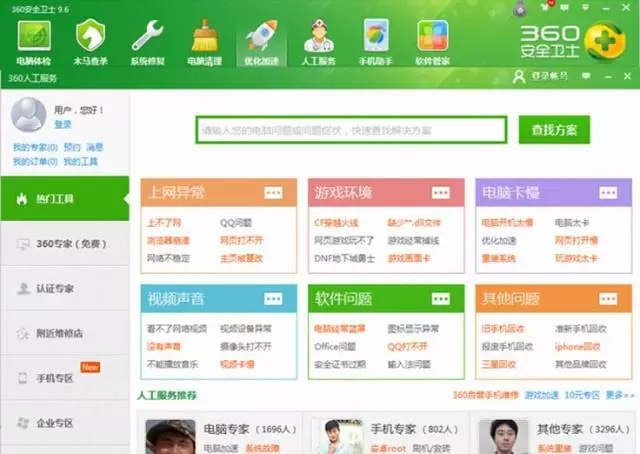Open the 电脑开机太慢 link
The image size is (640, 454).
507,223
